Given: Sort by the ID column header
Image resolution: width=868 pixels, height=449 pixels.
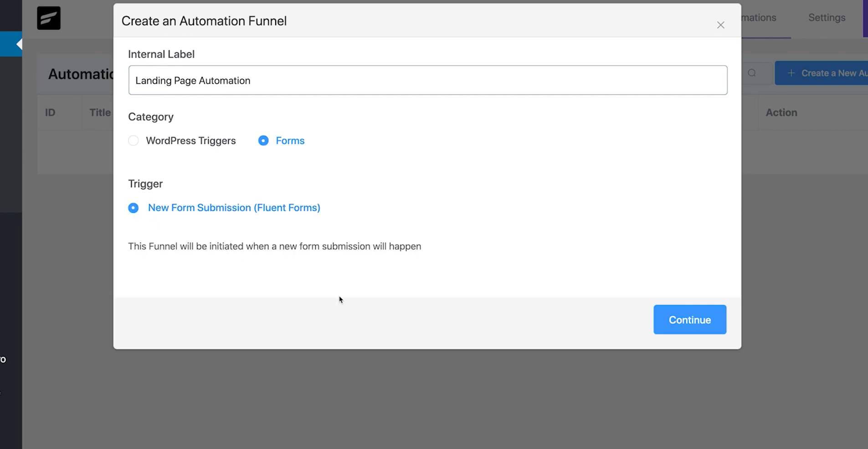Looking at the screenshot, I should pyautogui.click(x=50, y=112).
